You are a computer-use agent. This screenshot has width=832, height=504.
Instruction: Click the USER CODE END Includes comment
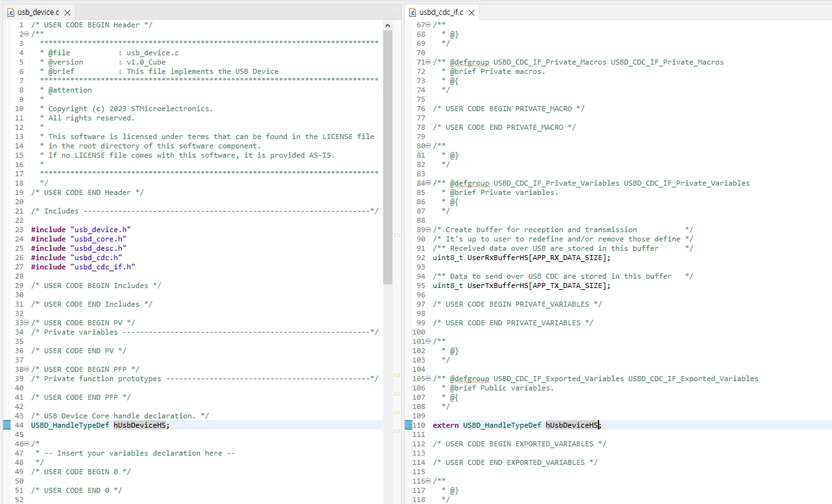point(92,304)
